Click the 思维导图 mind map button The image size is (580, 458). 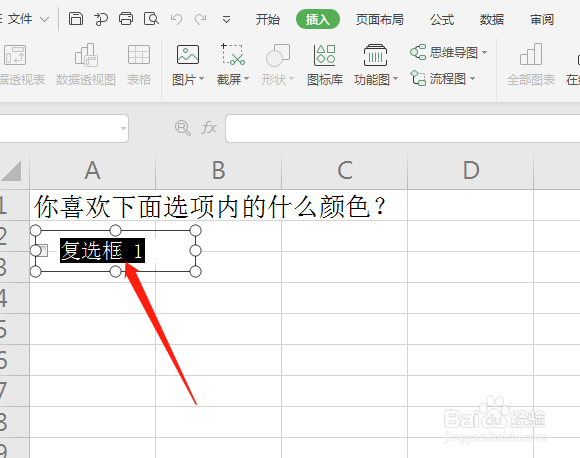(x=444, y=53)
